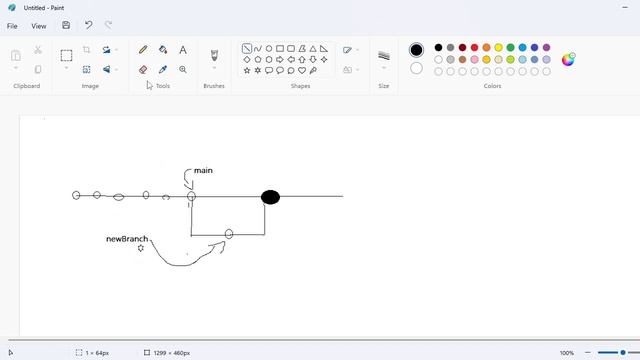This screenshot has height=360, width=640.
Task: Pick the yellow color swatch
Action: [498, 48]
